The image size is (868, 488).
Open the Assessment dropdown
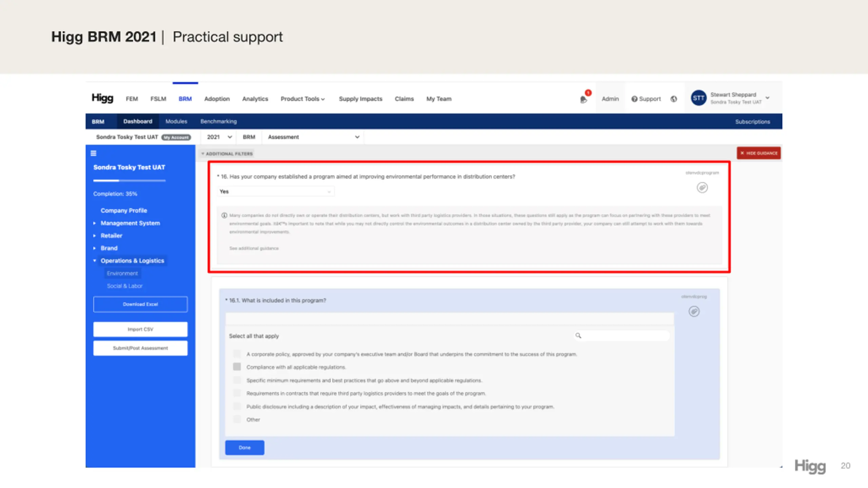(x=313, y=137)
